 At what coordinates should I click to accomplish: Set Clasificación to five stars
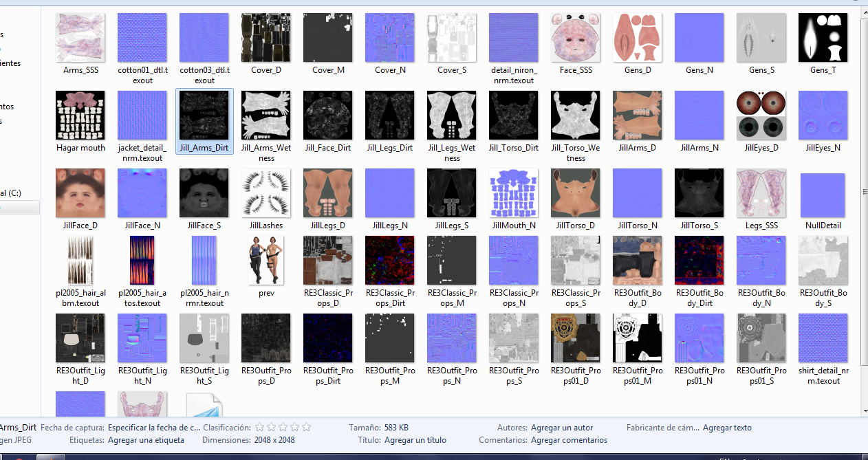[306, 427]
